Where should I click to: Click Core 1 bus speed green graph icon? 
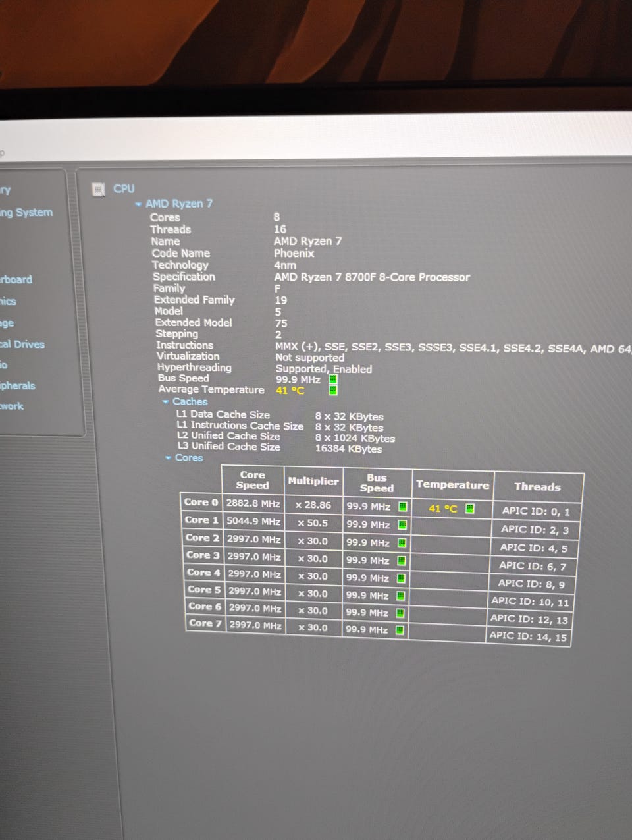coord(402,525)
